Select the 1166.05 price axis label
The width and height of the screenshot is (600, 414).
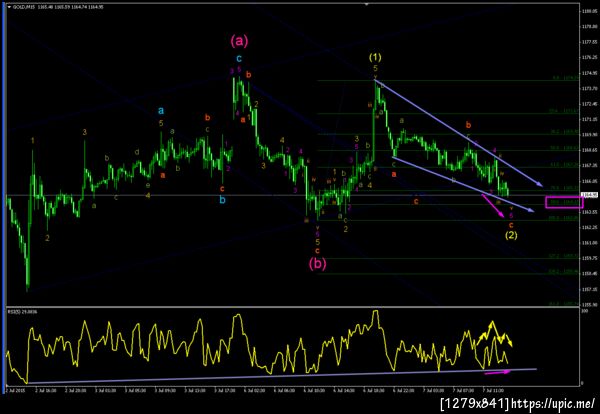pyautogui.click(x=590, y=181)
